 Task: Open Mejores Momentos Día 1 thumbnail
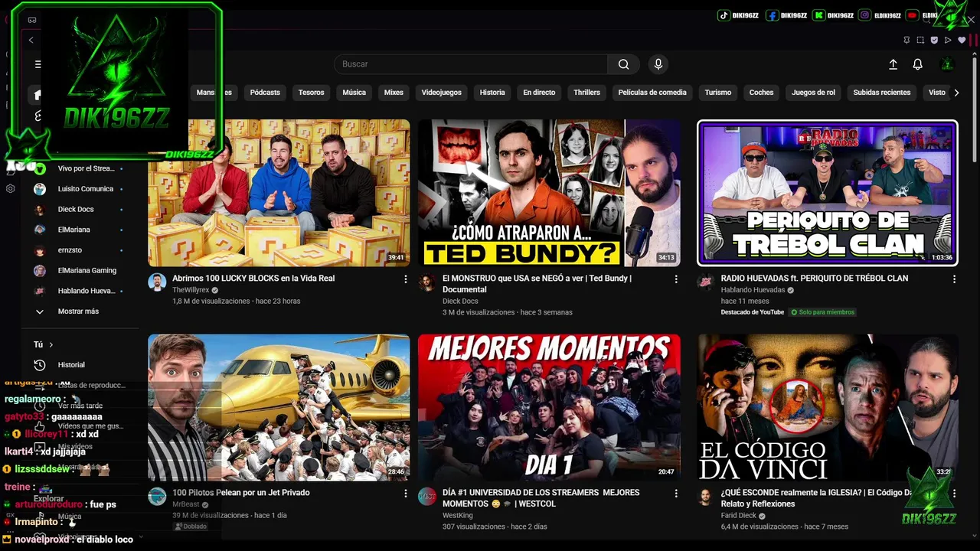(549, 407)
